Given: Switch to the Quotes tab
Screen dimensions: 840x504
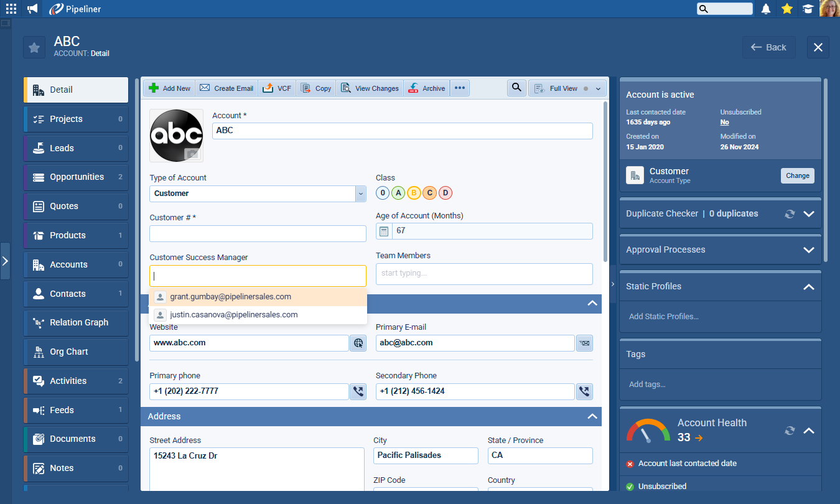Looking at the screenshot, I should click(76, 206).
